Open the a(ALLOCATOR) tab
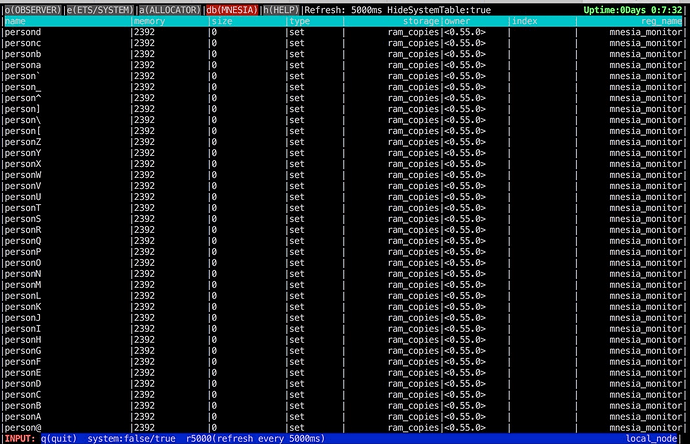The image size is (690, 444). (169, 10)
